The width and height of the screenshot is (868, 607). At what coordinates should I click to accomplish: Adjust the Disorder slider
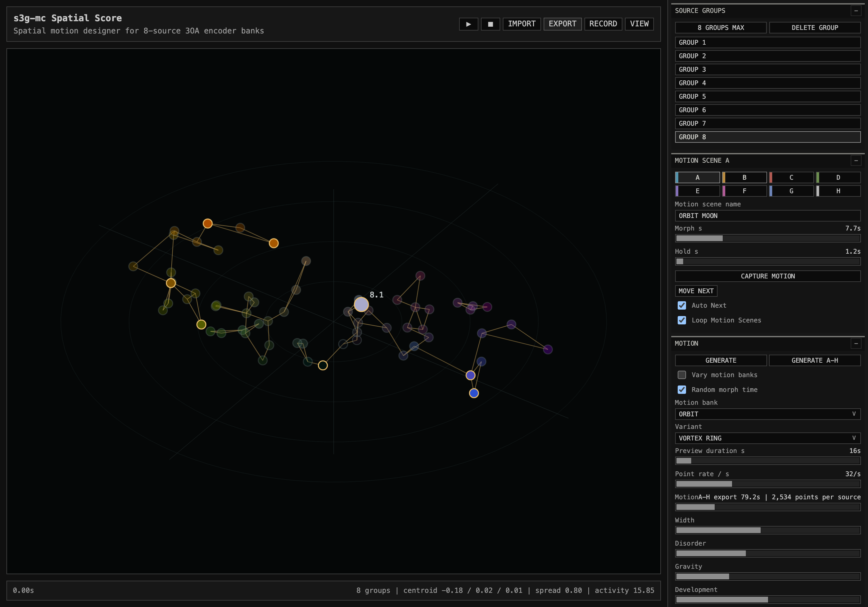tap(768, 553)
